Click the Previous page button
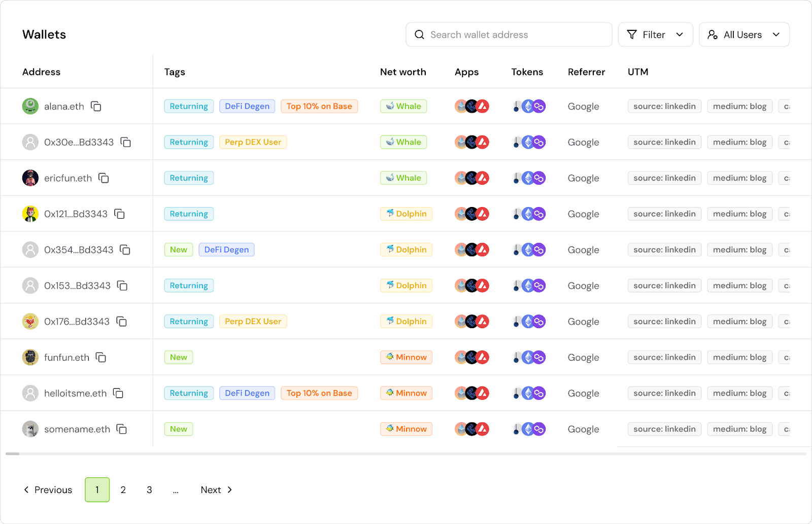 [48, 490]
